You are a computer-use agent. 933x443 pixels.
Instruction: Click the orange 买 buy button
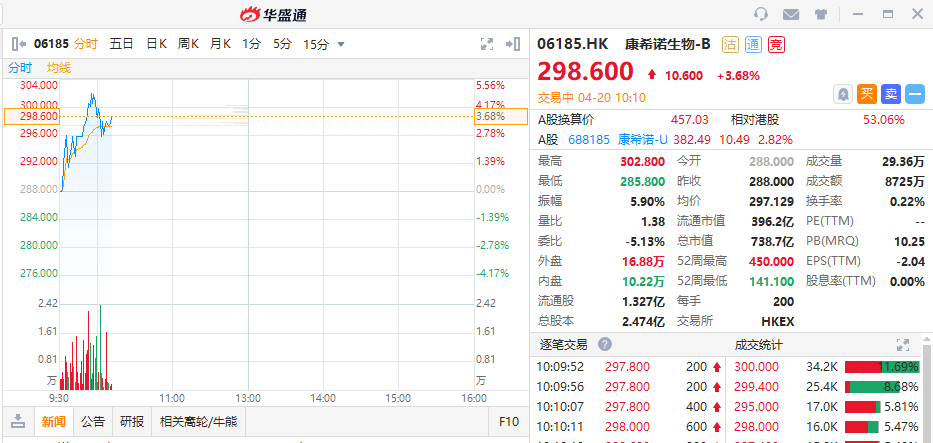[867, 94]
